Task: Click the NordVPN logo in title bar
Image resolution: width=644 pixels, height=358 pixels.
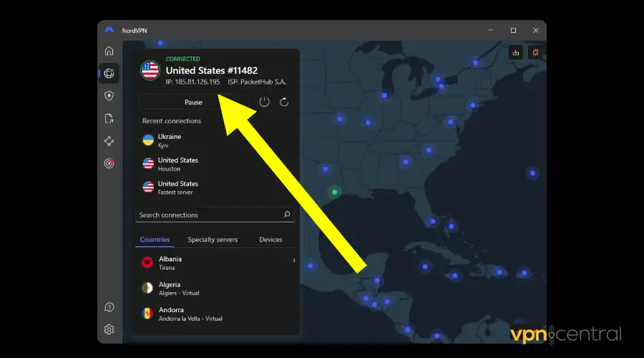Action: [x=109, y=30]
